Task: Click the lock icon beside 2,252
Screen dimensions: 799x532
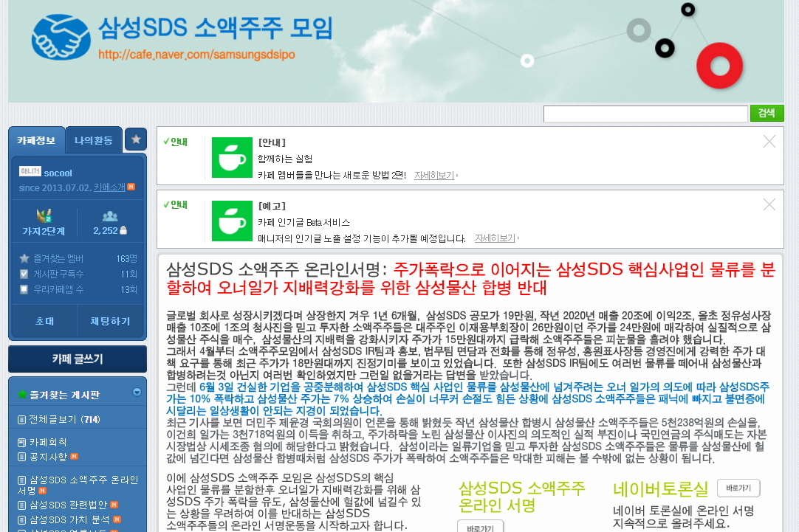Action: [x=123, y=230]
